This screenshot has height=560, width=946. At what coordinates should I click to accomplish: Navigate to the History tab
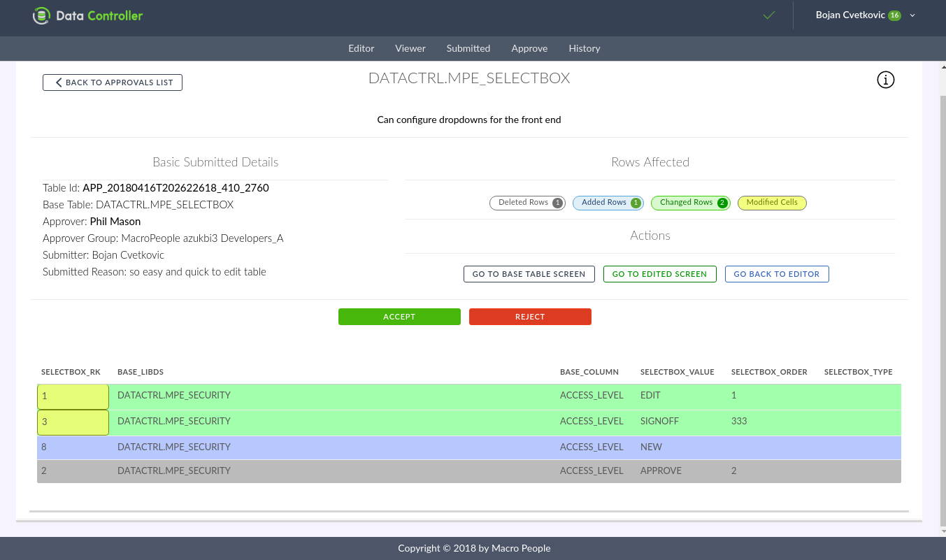pos(585,48)
